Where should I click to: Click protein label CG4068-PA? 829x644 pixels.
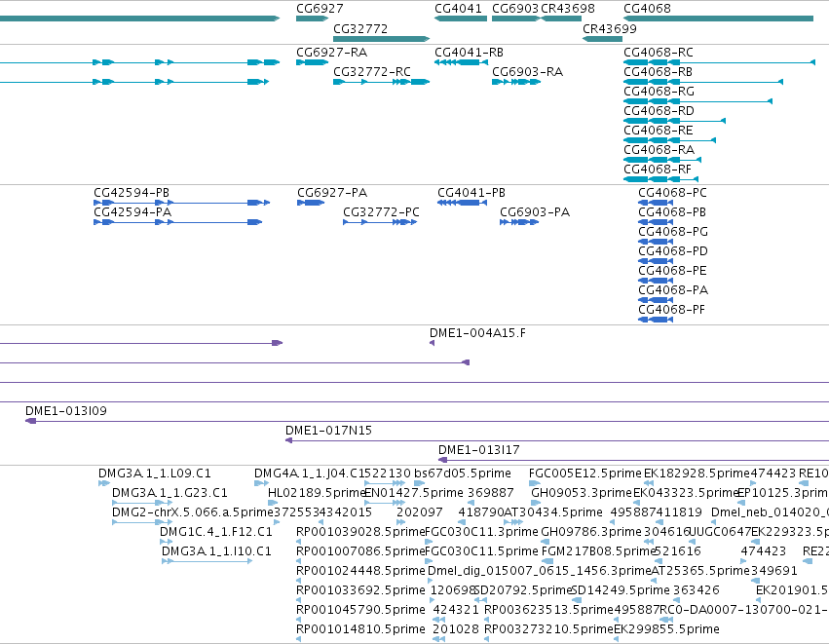coord(673,290)
